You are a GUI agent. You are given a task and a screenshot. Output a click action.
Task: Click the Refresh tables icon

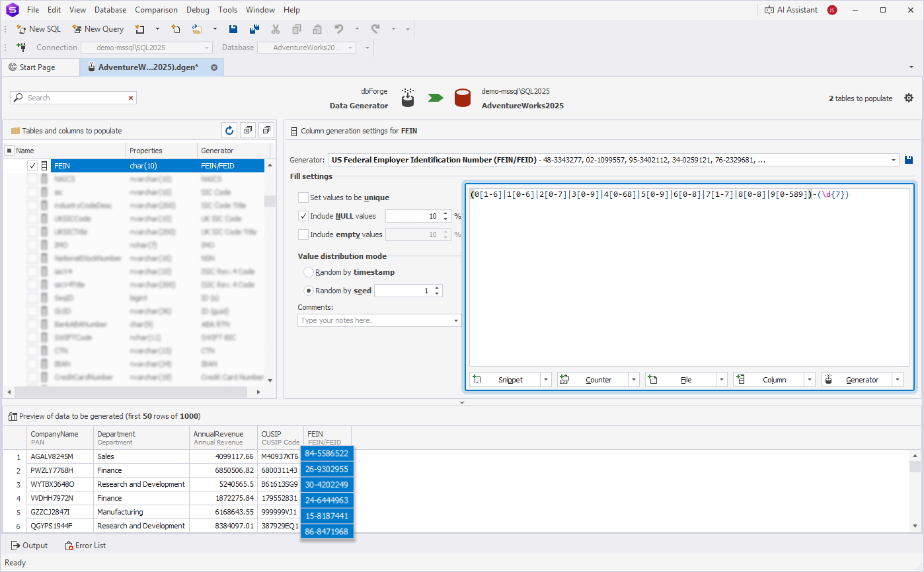point(229,130)
